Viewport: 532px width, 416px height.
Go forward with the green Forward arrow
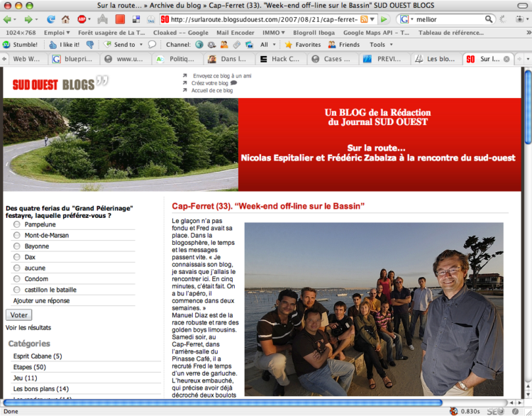pos(28,19)
